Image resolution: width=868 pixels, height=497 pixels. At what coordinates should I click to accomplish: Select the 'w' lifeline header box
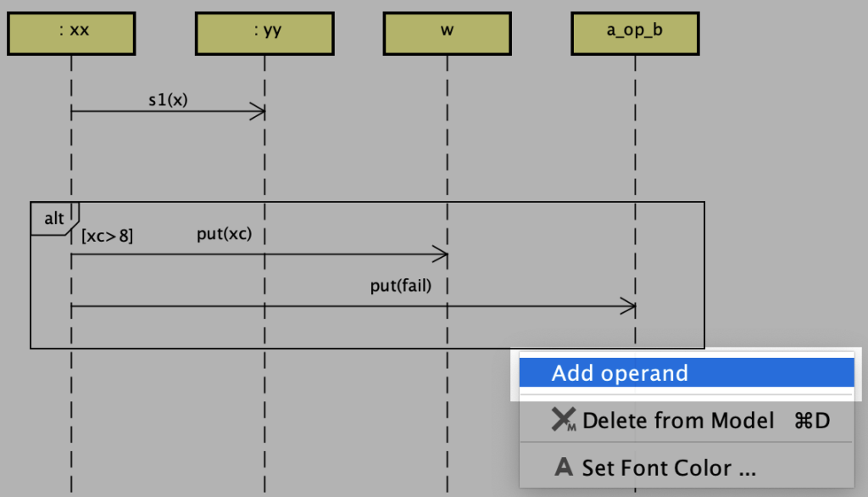[448, 33]
